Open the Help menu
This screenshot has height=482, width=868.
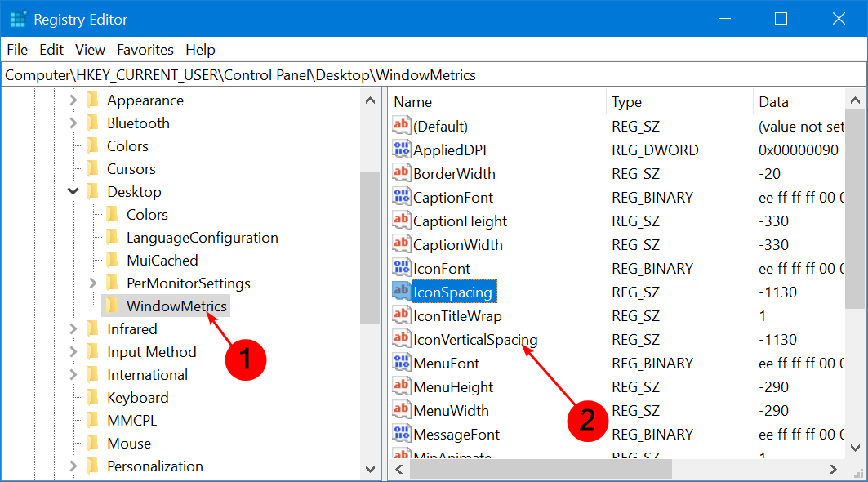point(200,50)
